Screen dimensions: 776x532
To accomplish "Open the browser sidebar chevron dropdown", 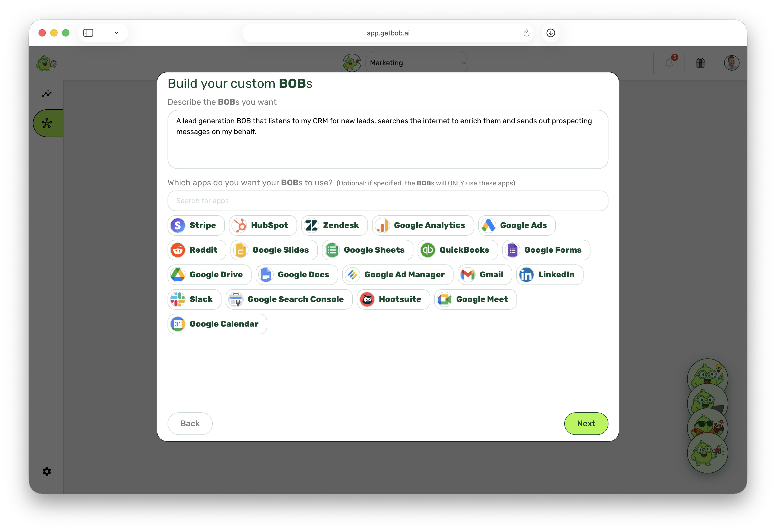I will point(116,33).
